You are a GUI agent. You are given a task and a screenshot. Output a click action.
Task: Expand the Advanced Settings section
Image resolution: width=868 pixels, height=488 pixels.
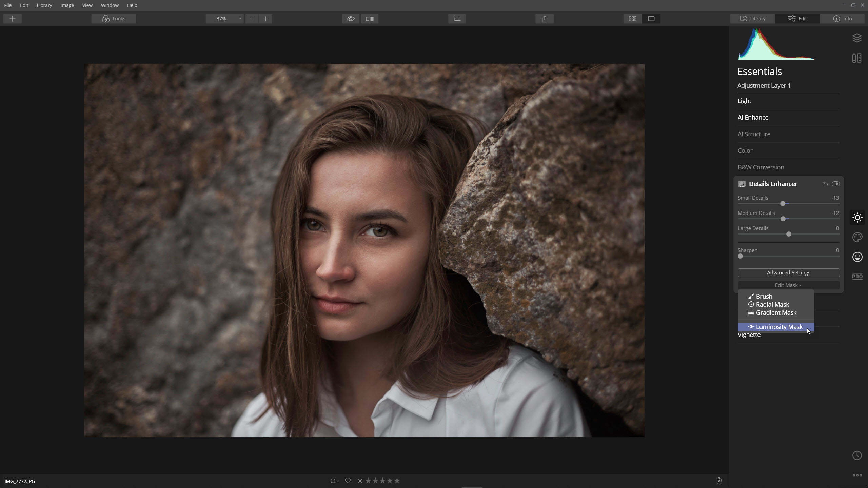click(x=789, y=272)
